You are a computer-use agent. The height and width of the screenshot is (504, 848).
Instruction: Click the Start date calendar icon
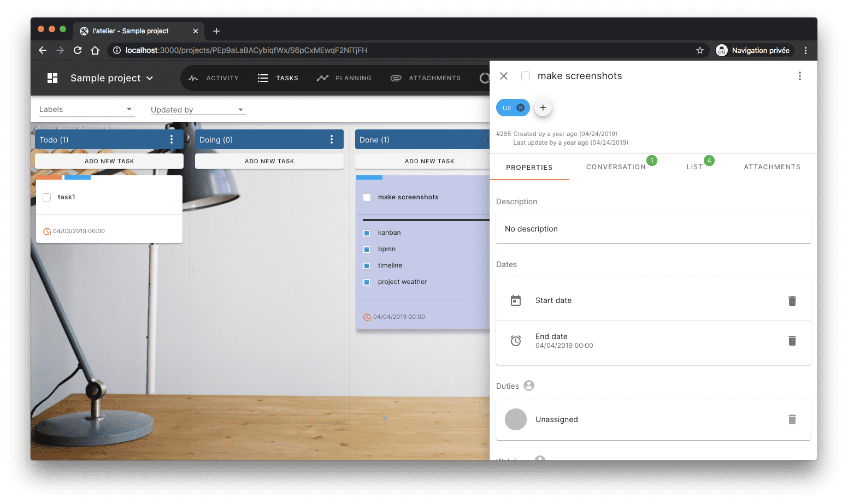click(516, 300)
